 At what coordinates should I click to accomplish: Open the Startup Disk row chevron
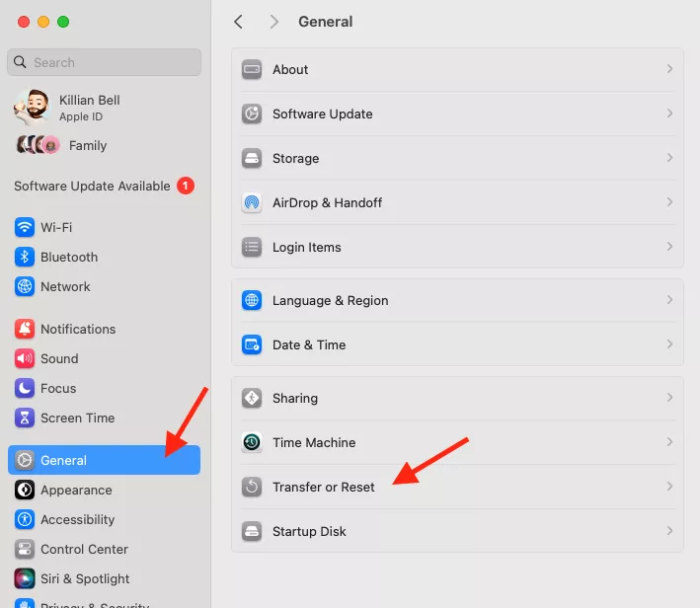click(x=669, y=530)
